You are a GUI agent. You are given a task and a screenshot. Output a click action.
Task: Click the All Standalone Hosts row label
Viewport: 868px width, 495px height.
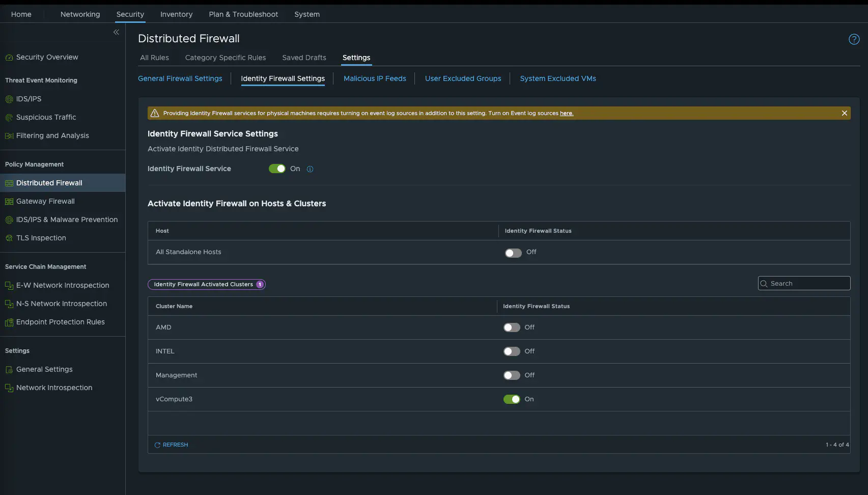pos(188,252)
